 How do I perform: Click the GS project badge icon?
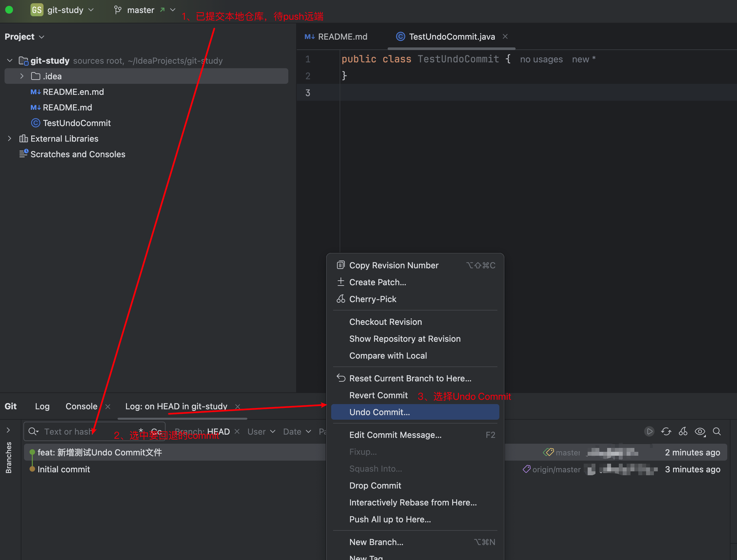[x=37, y=10]
